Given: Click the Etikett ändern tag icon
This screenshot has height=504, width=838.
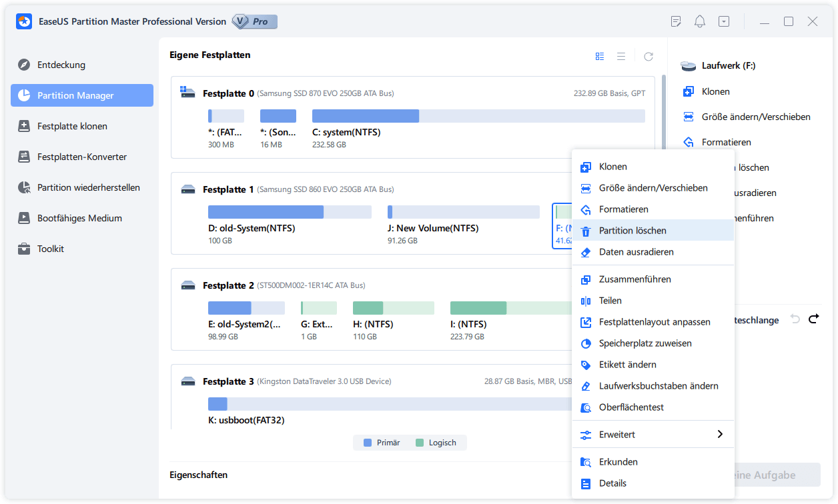Looking at the screenshot, I should [586, 365].
